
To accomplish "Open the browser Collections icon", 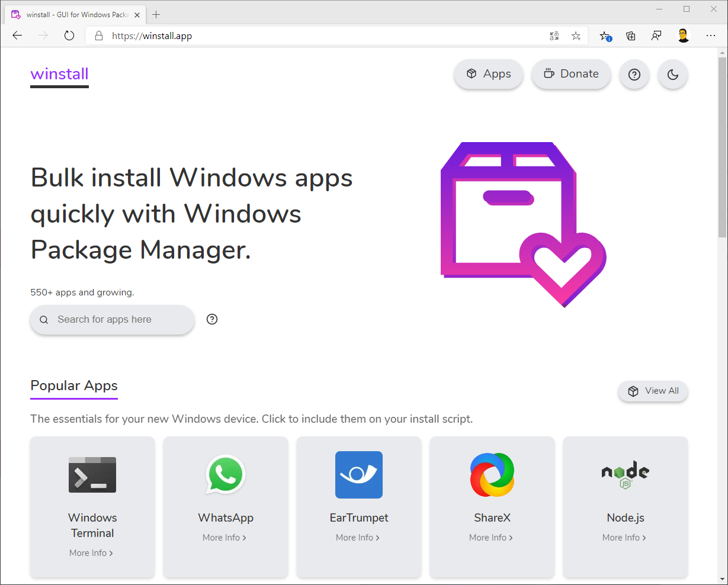I will [x=631, y=36].
